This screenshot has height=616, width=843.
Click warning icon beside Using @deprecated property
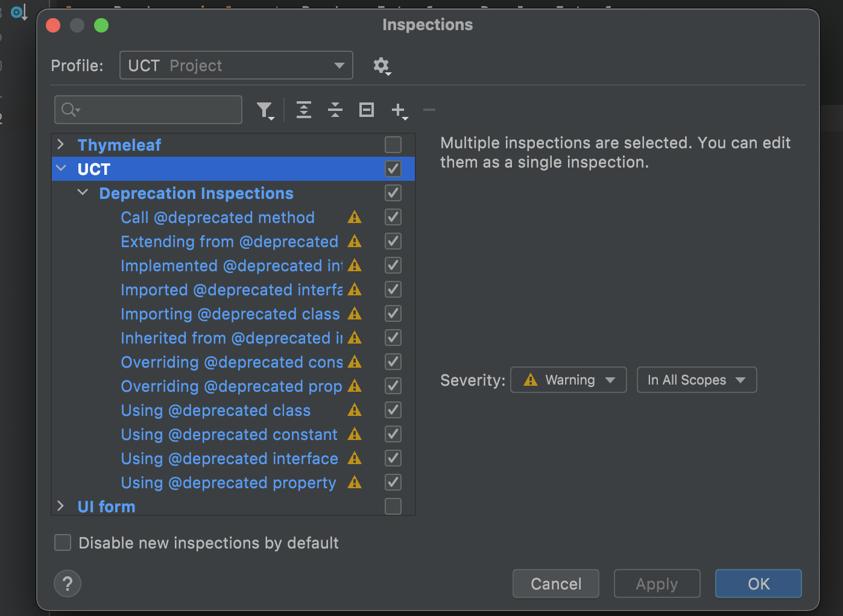click(355, 482)
